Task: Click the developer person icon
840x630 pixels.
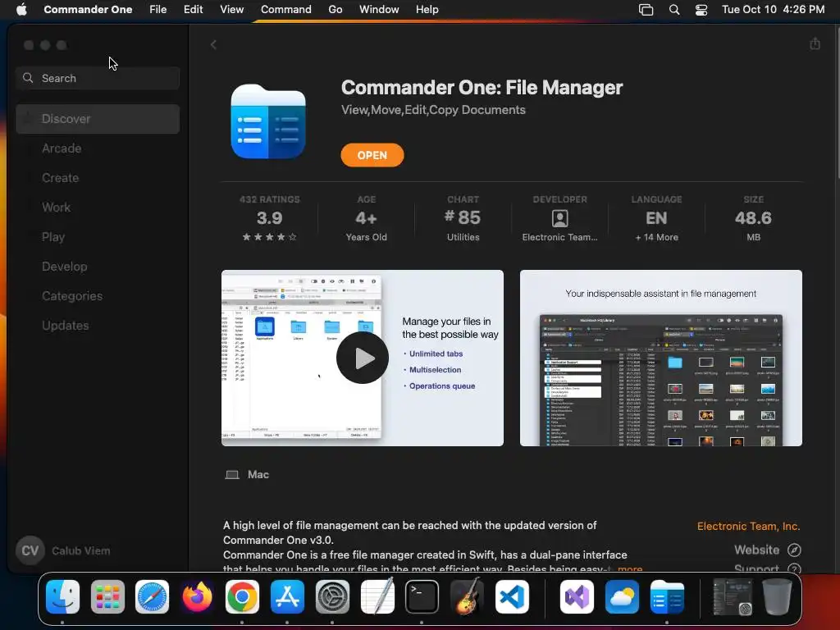Action: pyautogui.click(x=559, y=218)
